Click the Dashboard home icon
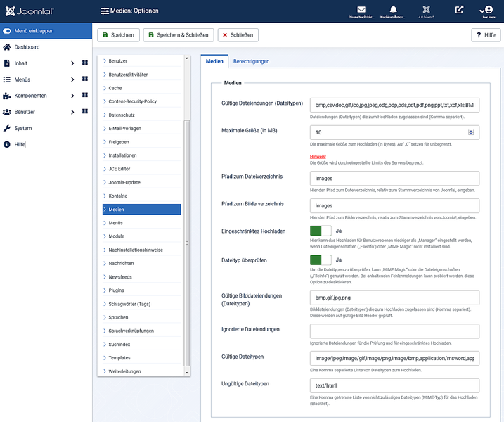Viewport: 504px width, 422px height. 7,47
